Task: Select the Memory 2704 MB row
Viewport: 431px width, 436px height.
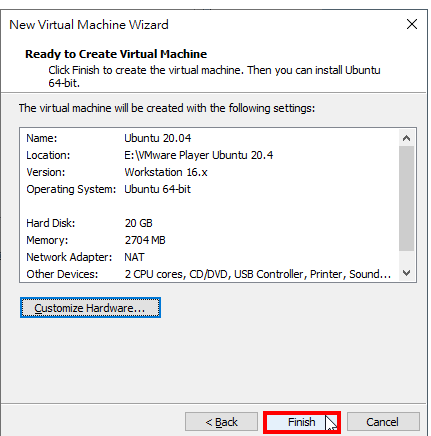Action: tap(209, 240)
